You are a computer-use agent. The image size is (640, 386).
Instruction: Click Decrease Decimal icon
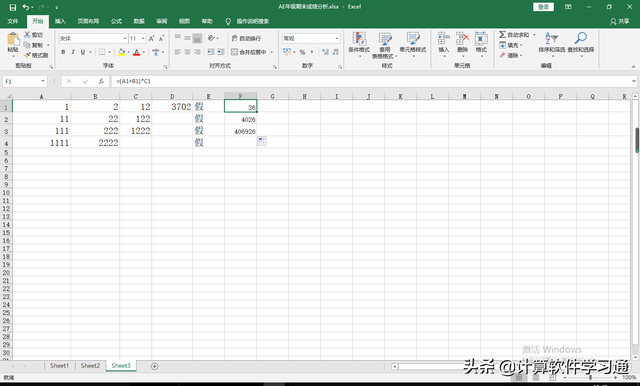click(x=336, y=52)
